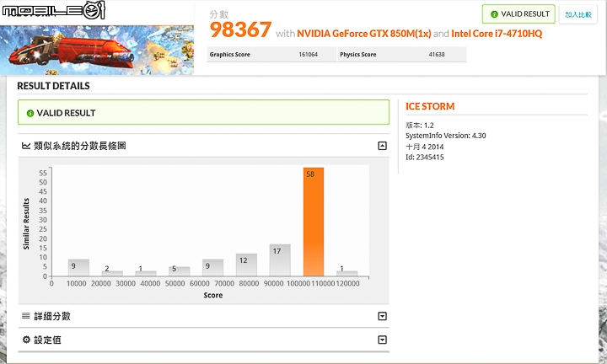This screenshot has width=607, height=364.
Task: Click the gray bar labeled 5
Action: (180, 271)
